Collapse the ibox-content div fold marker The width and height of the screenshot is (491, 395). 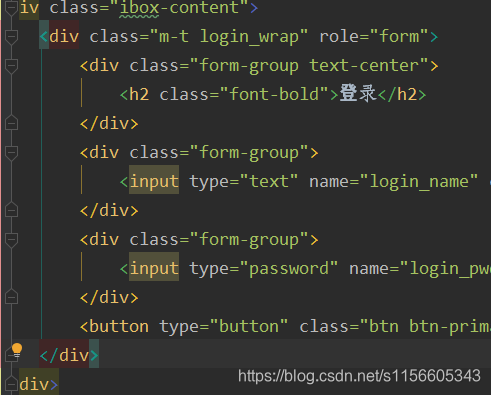(12, 7)
